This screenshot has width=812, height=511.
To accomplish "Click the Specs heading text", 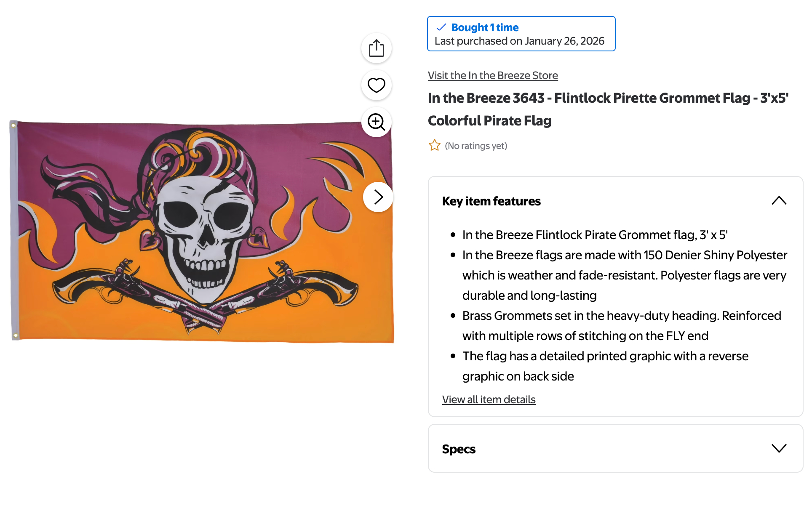I will pyautogui.click(x=459, y=449).
